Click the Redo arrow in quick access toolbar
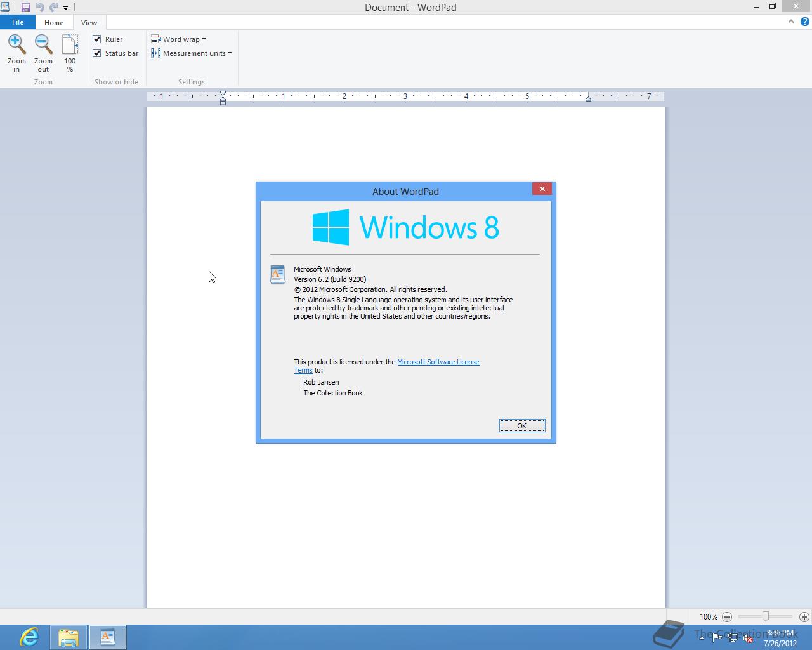The image size is (812, 650). [x=53, y=8]
